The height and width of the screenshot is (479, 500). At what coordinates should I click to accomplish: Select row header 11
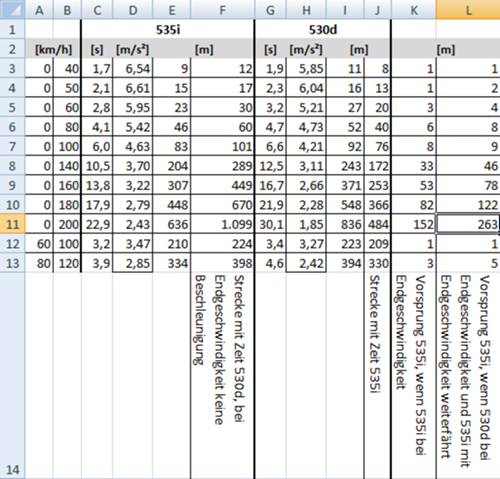click(x=12, y=224)
